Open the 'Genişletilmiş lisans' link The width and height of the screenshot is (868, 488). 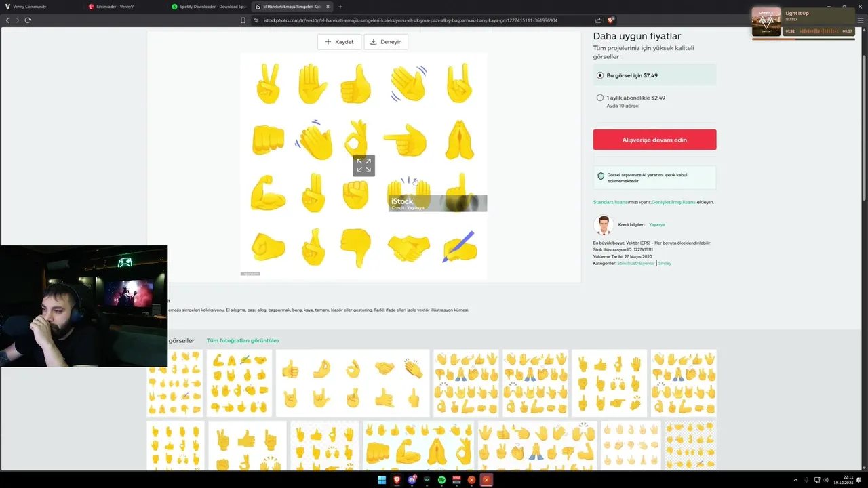click(673, 202)
